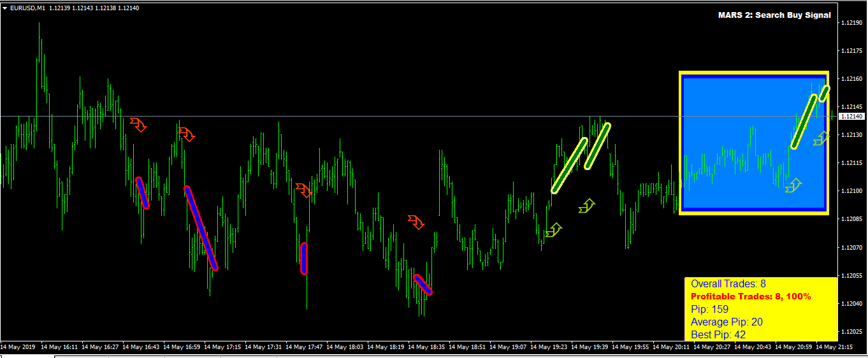Viewport: 868px width, 358px height.
Task: Click the 1.12055 price axis label
Action: pyautogui.click(x=852, y=276)
